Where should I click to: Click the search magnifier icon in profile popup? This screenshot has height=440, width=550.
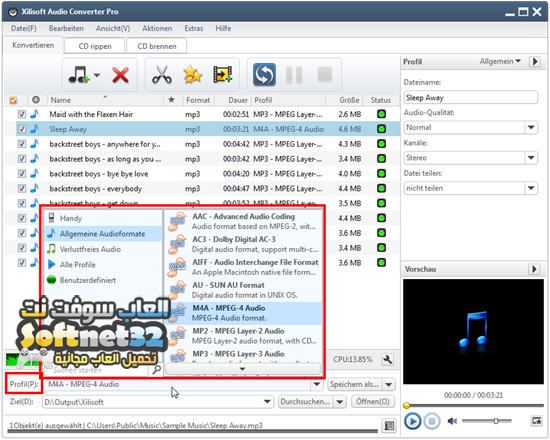click(156, 369)
